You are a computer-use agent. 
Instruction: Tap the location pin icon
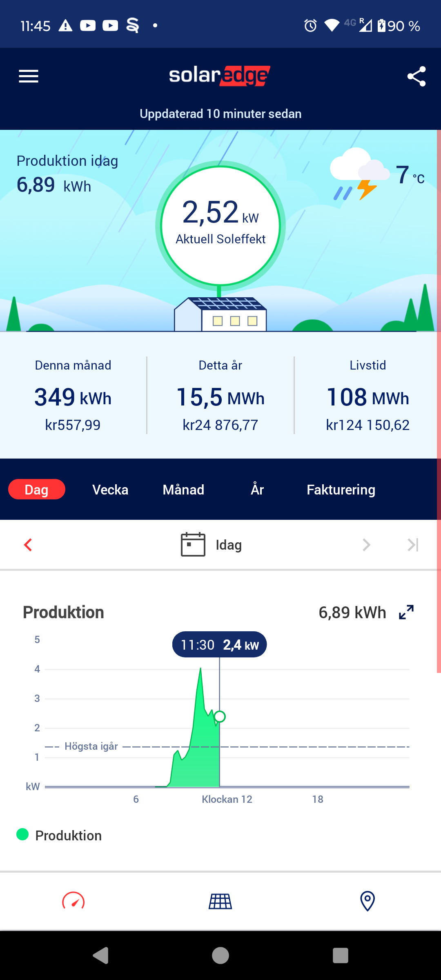tap(367, 901)
